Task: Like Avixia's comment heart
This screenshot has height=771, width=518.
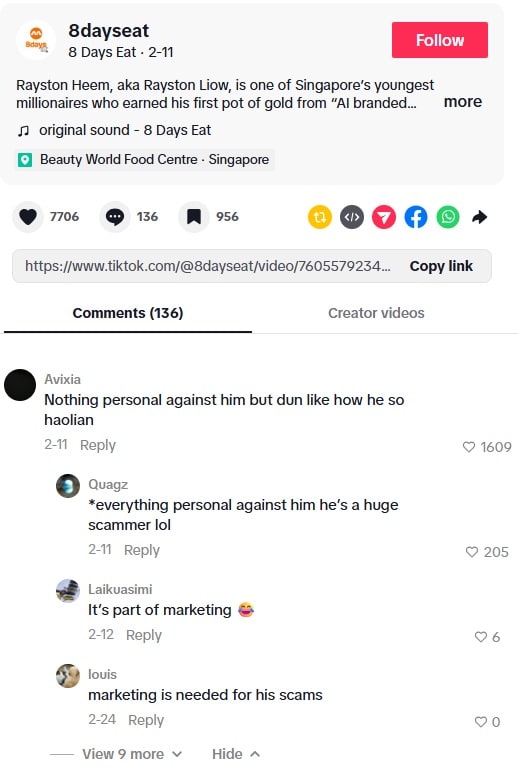Action: pos(469,447)
